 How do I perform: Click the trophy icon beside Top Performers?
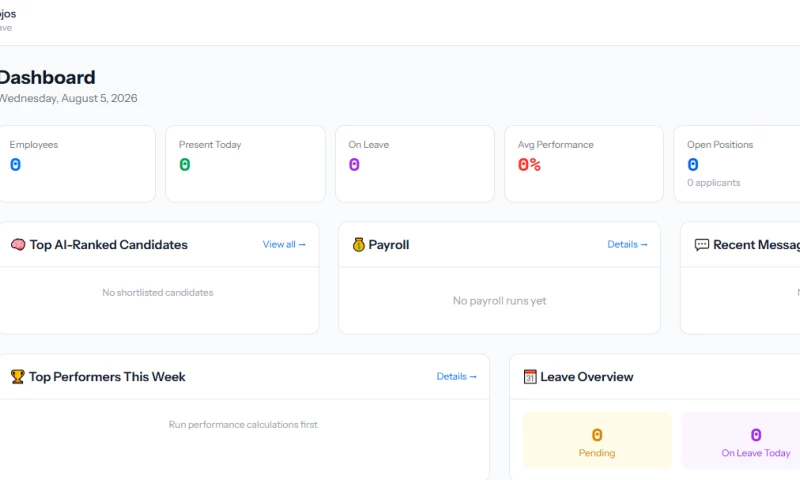[17, 377]
